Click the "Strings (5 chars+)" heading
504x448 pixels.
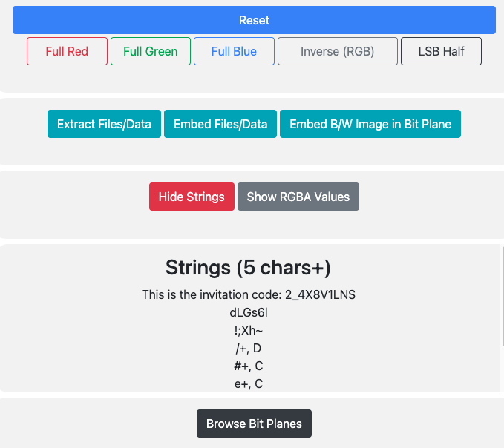[x=249, y=268]
